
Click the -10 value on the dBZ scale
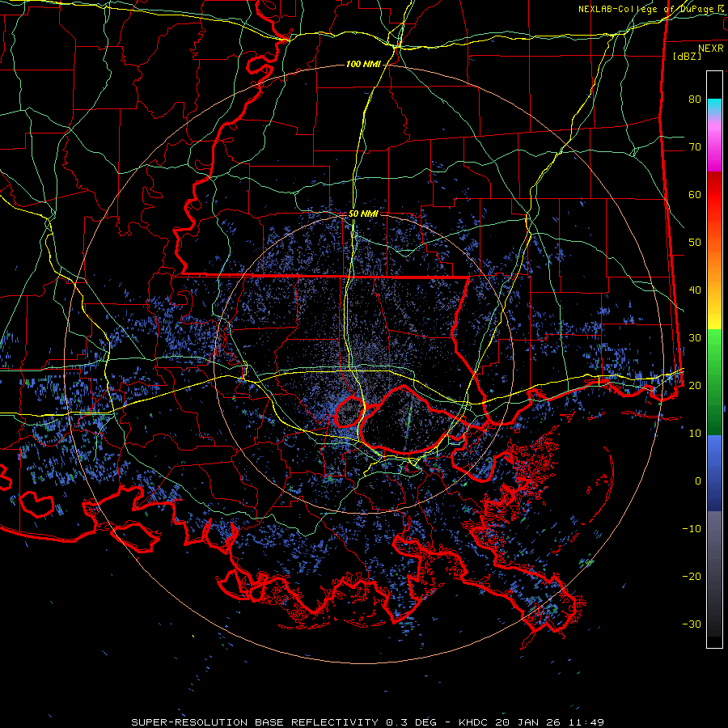click(692, 529)
